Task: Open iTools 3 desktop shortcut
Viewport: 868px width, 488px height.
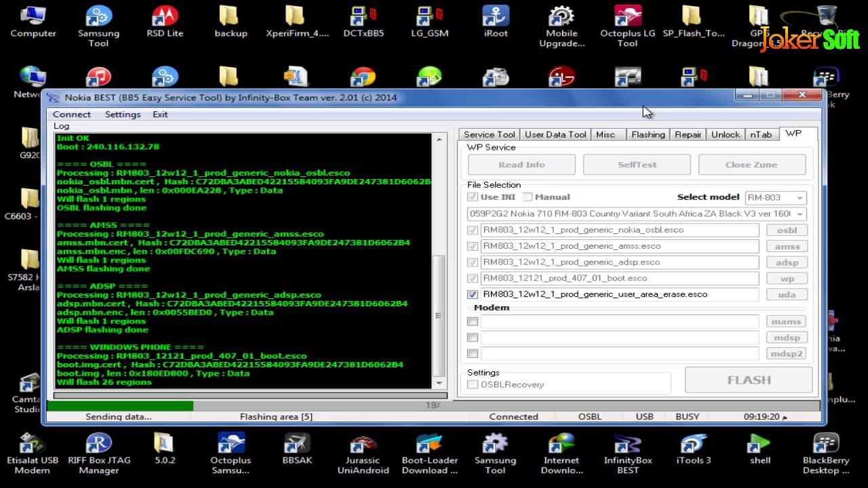Action: pos(694,448)
